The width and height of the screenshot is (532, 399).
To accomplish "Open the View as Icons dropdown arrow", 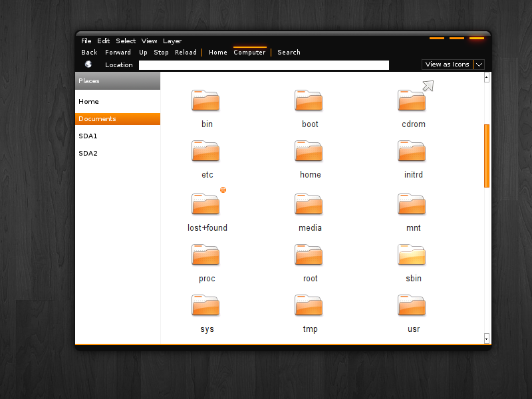I will [x=479, y=65].
